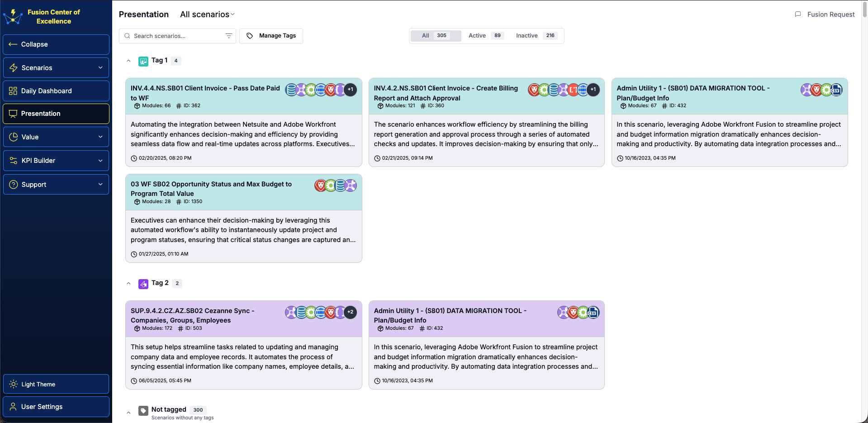The image size is (868, 423).
Task: Click the 'Presentation' page heading
Action: pos(144,14)
